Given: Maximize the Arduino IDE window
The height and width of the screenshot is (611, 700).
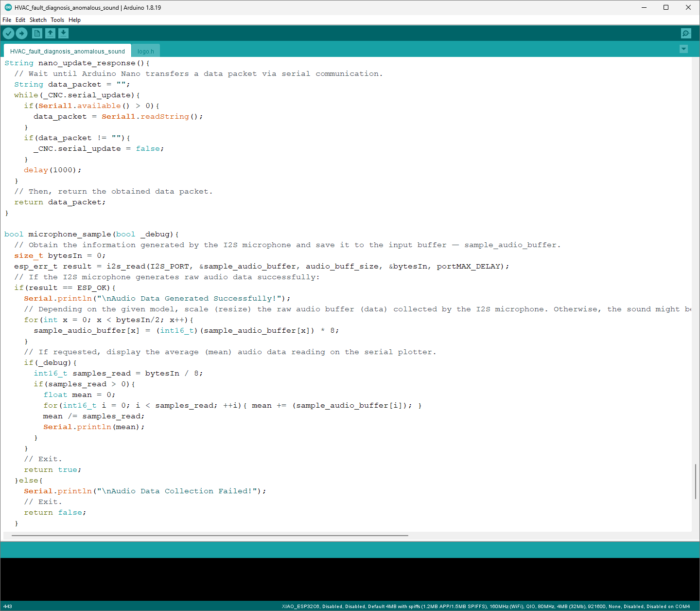Looking at the screenshot, I should click(666, 7).
